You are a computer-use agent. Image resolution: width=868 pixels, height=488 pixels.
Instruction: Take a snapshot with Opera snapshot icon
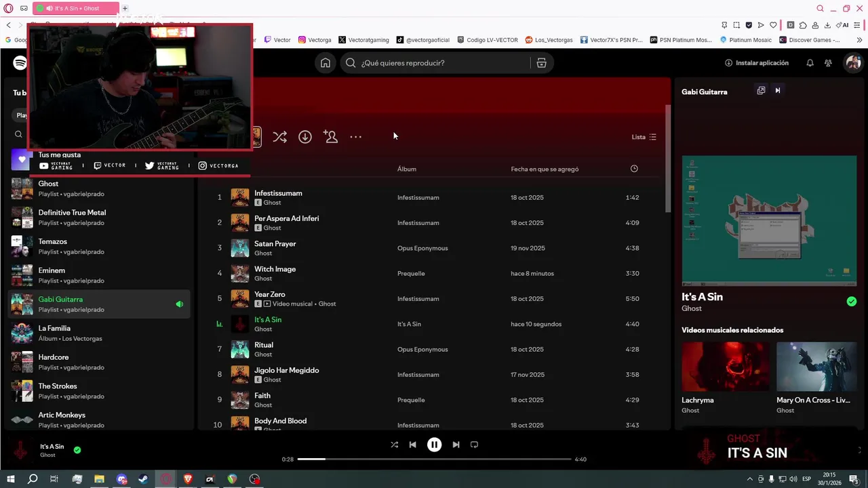tap(736, 25)
